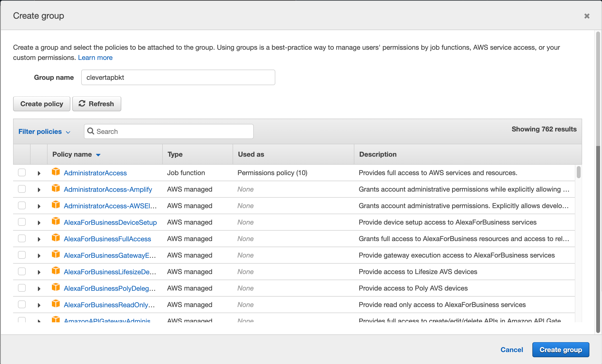Check the AdministratorAccess policy checkbox
Screen dimensions: 602x364
22,172
